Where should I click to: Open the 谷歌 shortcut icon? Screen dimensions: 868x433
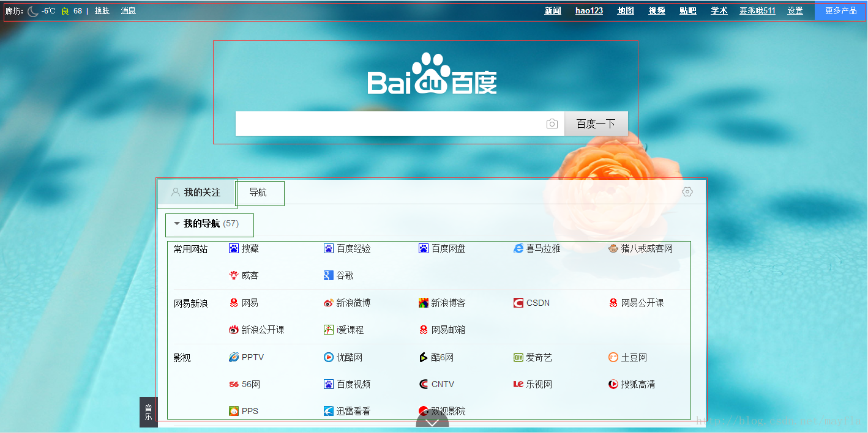329,275
